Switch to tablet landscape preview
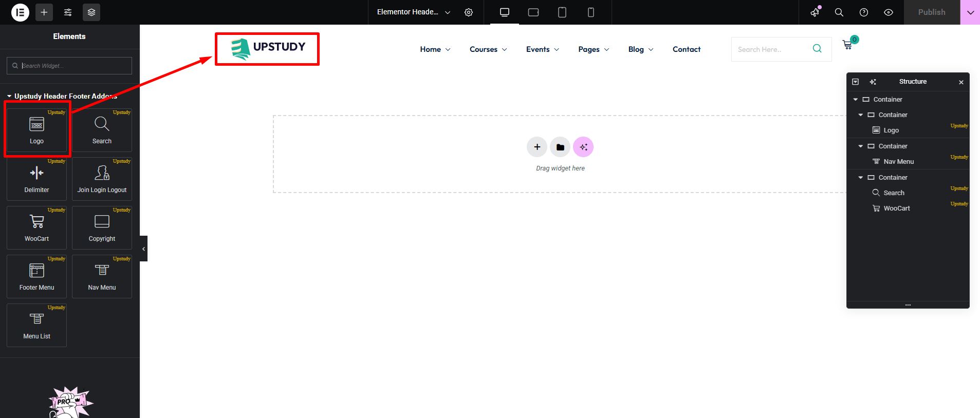The image size is (980, 418). tap(533, 12)
